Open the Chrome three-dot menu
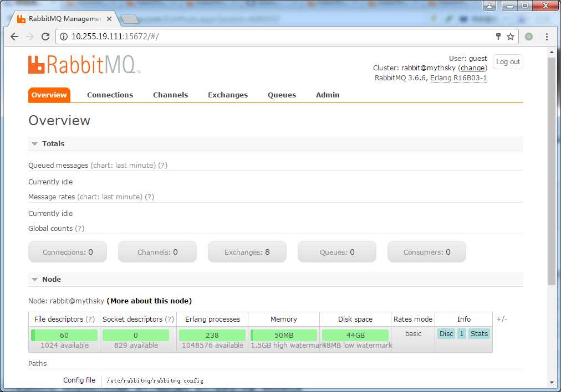Viewport: 561px width, 392px height. click(547, 37)
